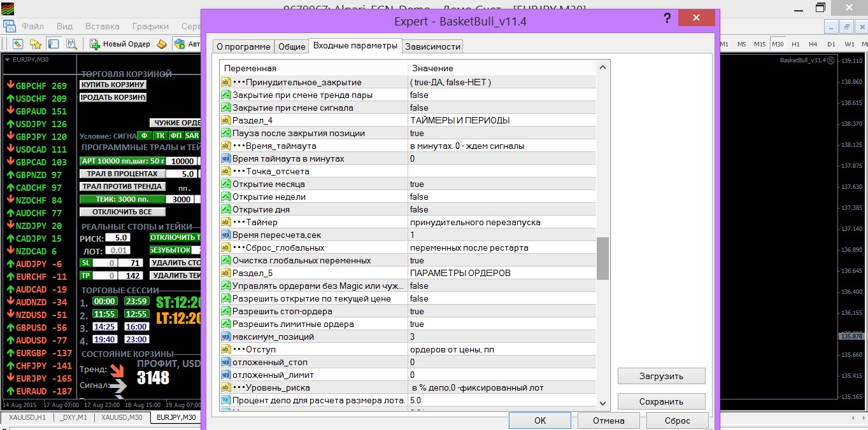
Task: Toggle the ТК condition button on chart
Action: 160,135
